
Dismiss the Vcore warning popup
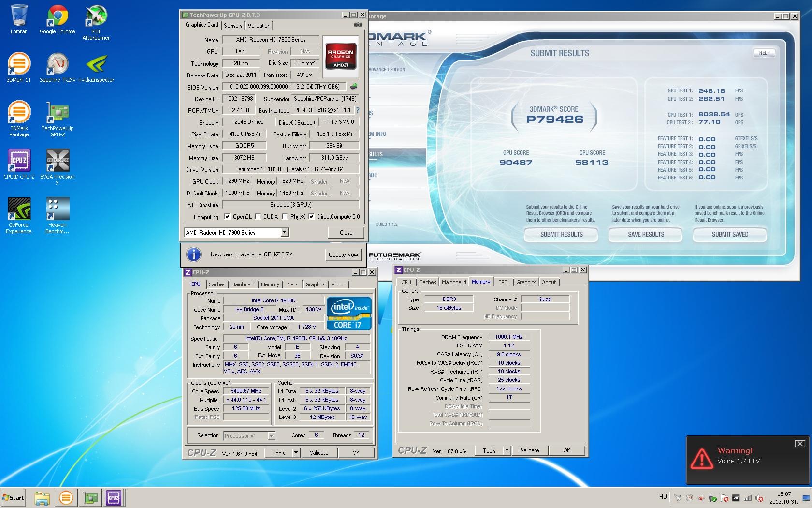(800, 444)
